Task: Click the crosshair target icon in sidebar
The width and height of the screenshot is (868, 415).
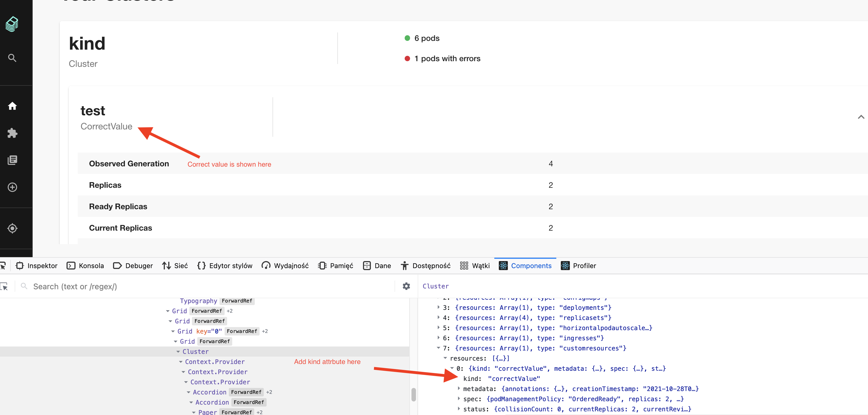Action: point(12,228)
